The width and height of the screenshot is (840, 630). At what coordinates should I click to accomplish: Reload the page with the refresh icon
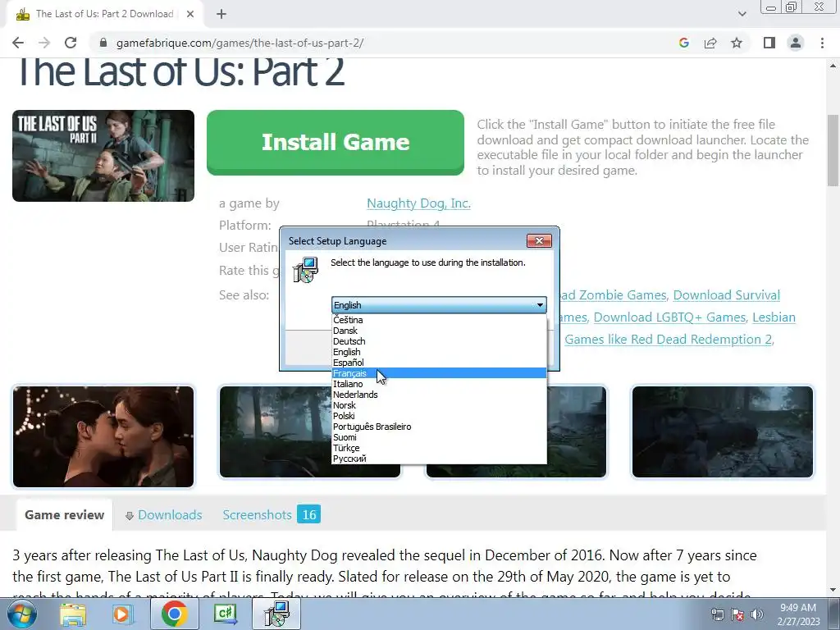click(x=71, y=43)
